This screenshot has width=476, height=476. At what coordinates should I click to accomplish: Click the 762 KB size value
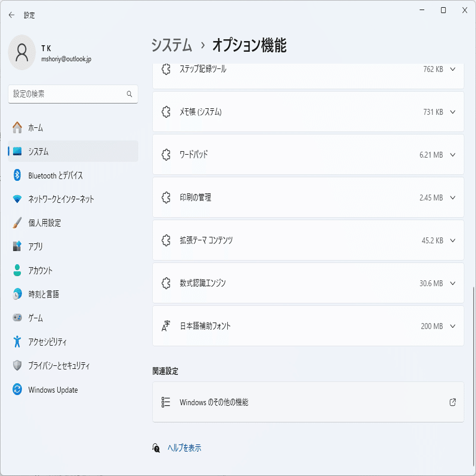tap(433, 69)
